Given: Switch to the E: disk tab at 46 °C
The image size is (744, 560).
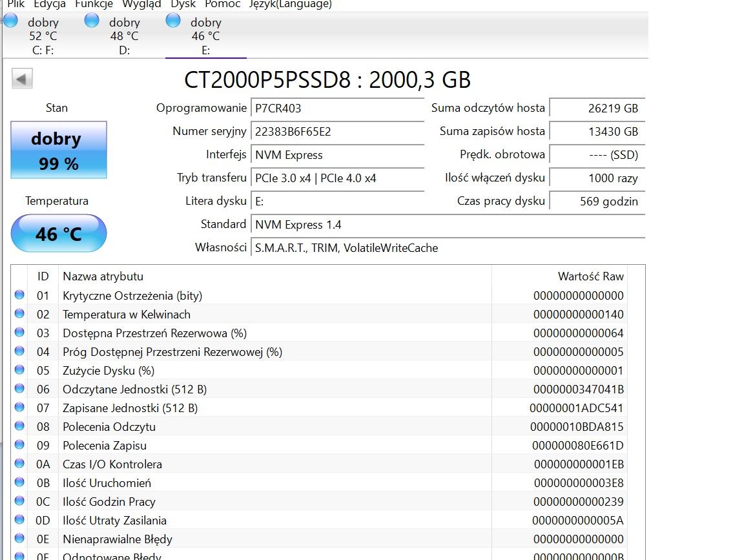Looking at the screenshot, I should click(206, 36).
